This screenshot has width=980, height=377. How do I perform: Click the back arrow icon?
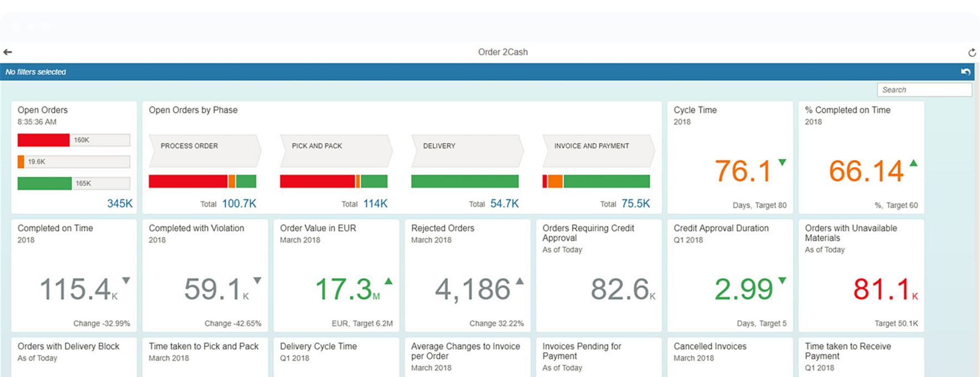[8, 52]
